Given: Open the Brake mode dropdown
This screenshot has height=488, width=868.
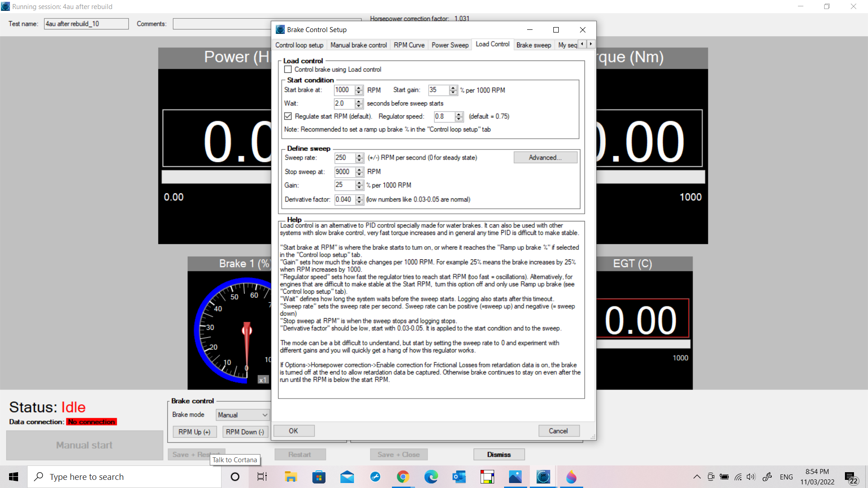Looking at the screenshot, I should coord(243,415).
